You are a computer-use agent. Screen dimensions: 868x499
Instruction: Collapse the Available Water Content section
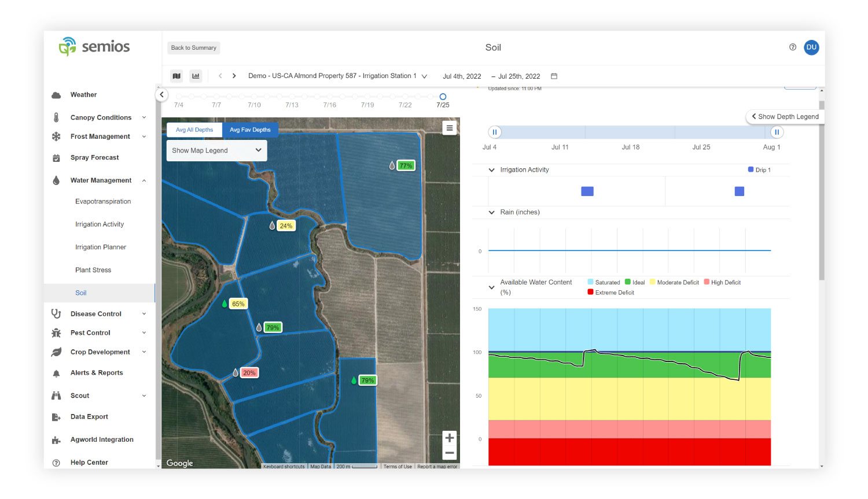point(491,287)
